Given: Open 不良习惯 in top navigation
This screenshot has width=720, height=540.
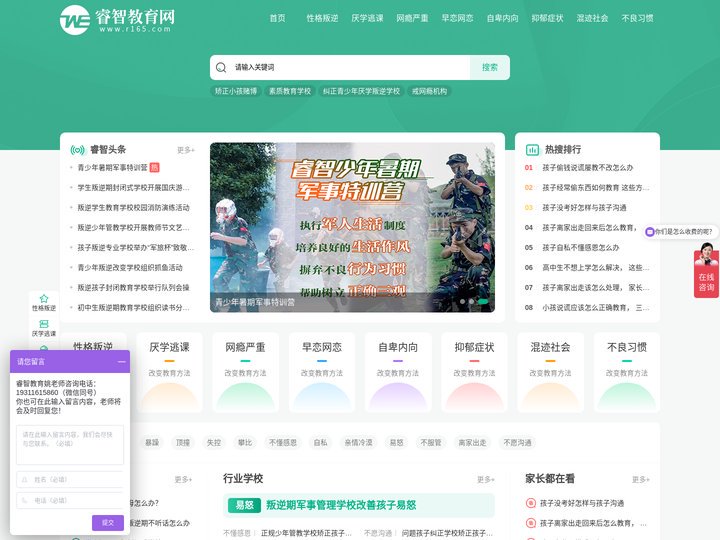Looking at the screenshot, I should click(637, 18).
